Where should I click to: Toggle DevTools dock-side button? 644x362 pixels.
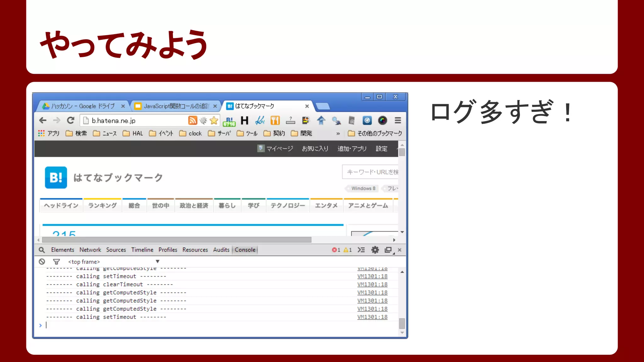(x=389, y=250)
